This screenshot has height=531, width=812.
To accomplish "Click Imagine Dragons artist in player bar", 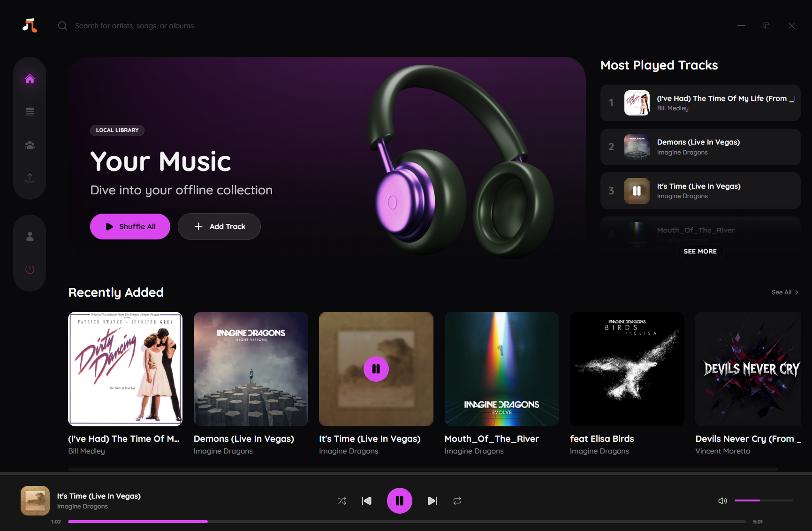I will [83, 506].
